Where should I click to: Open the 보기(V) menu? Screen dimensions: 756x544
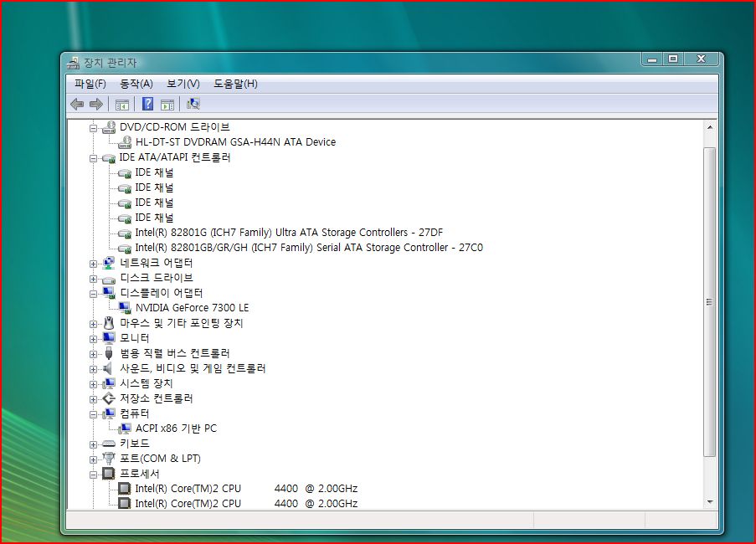tap(183, 84)
